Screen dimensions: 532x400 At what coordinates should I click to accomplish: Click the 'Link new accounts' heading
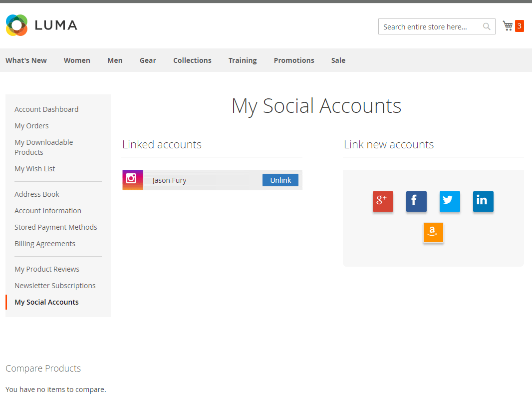(389, 145)
